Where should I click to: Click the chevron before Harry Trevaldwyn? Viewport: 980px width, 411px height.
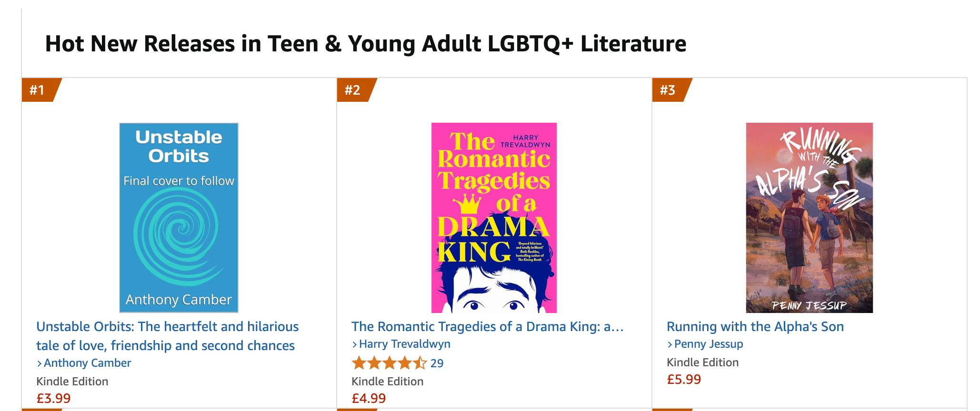click(355, 344)
